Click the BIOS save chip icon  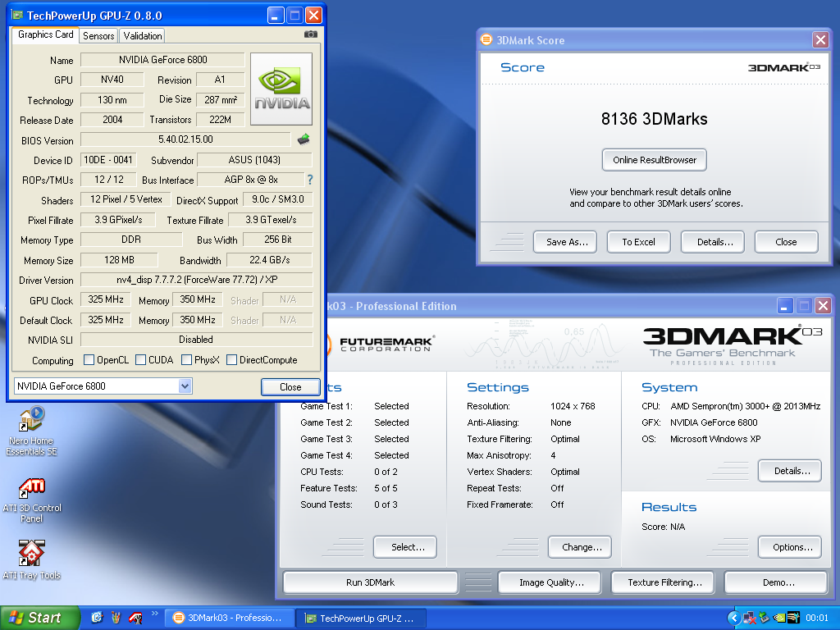(304, 139)
